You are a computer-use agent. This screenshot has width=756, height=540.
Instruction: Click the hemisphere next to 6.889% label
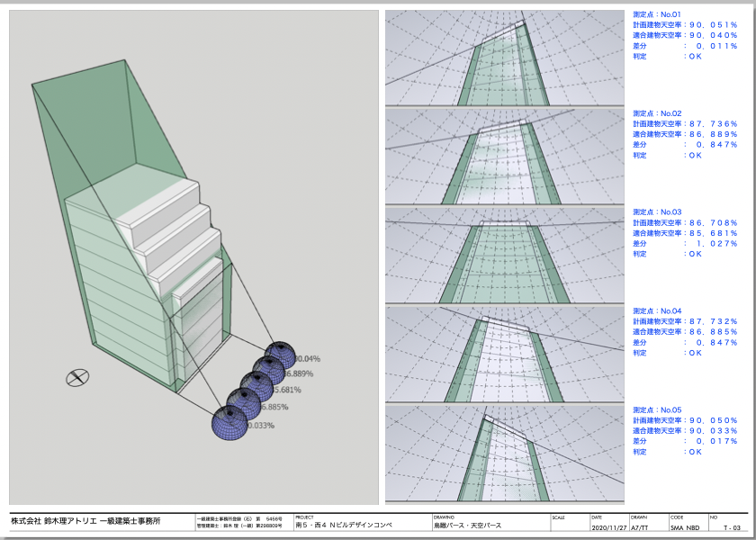[269, 371]
